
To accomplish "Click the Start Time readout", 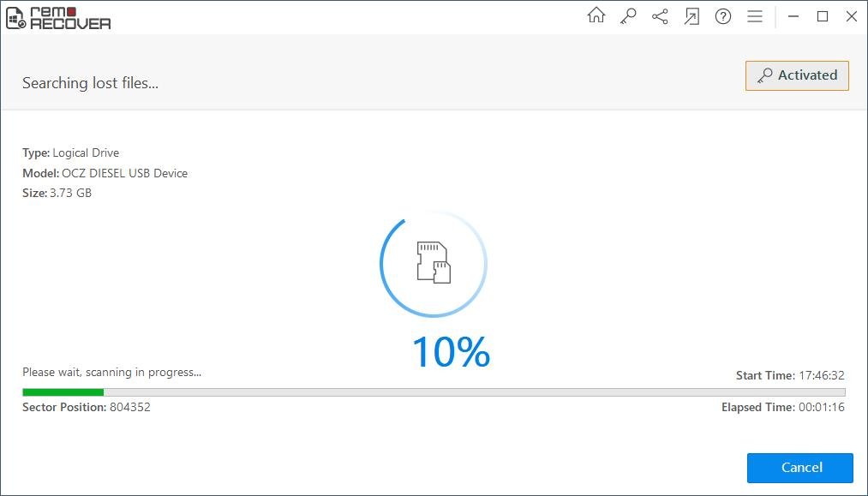I will (x=821, y=375).
